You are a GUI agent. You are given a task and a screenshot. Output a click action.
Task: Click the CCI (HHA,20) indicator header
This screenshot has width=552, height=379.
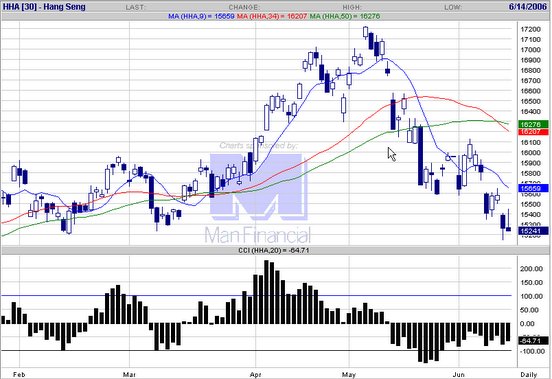274,250
